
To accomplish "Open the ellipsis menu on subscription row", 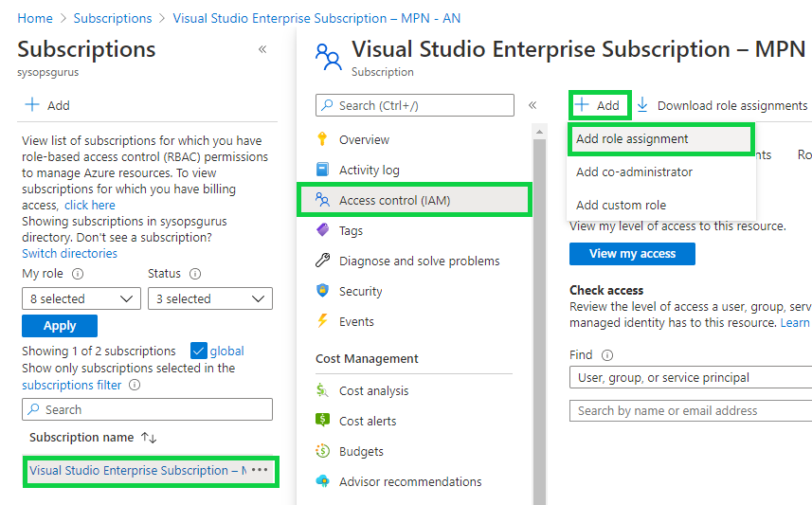I will (x=260, y=470).
